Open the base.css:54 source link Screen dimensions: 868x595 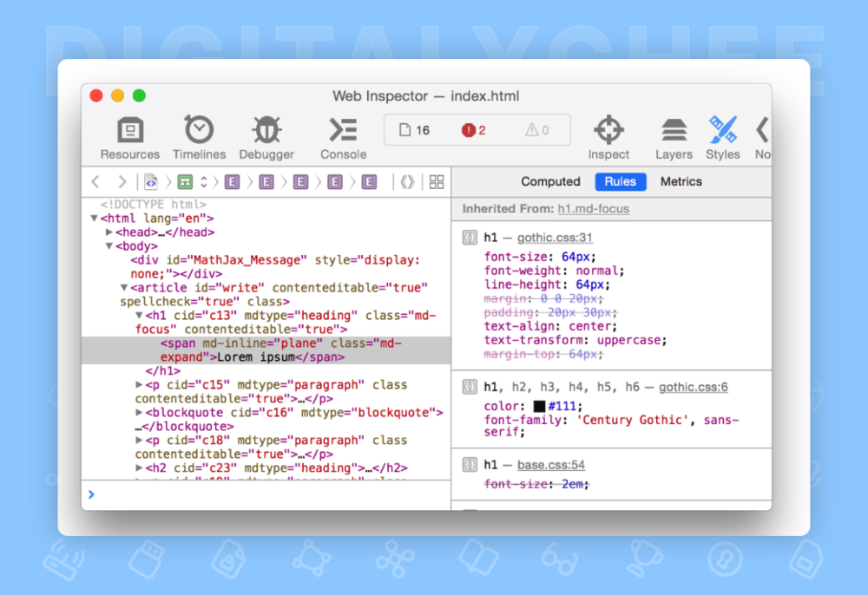click(x=551, y=465)
